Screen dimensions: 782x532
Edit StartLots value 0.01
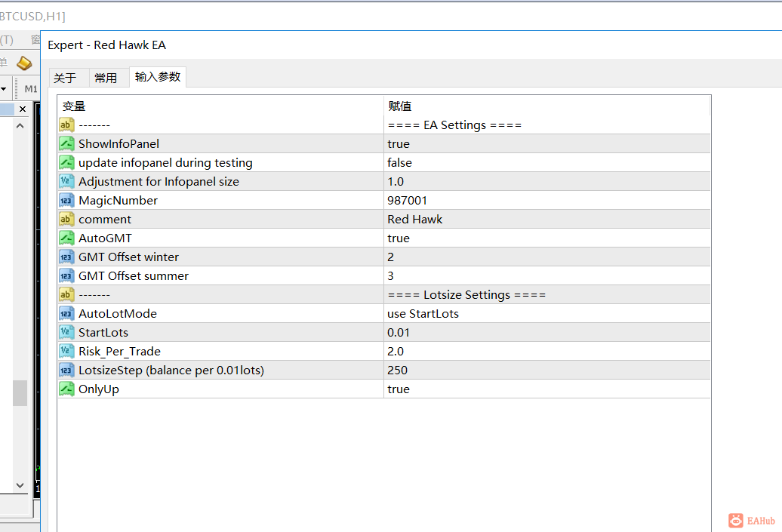[x=547, y=333]
